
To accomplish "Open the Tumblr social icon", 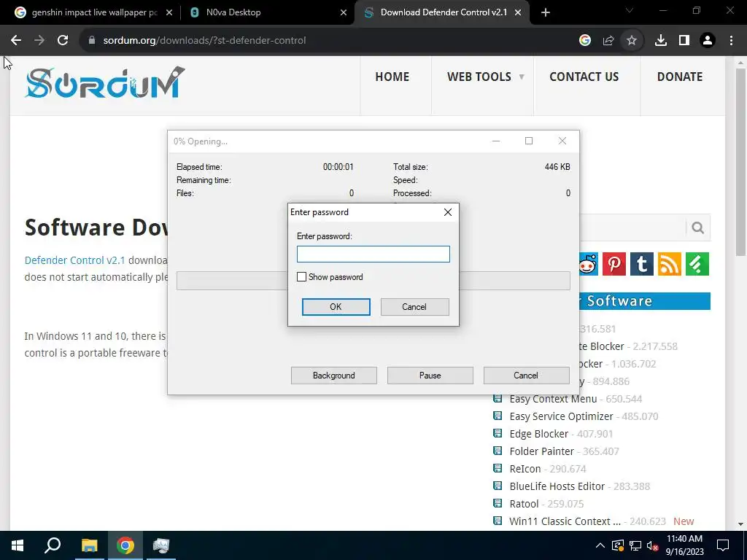I will pyautogui.click(x=642, y=264).
